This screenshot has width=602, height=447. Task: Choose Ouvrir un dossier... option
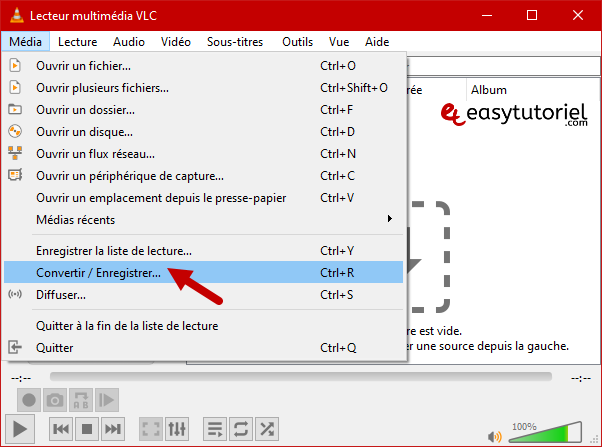[x=203, y=110]
